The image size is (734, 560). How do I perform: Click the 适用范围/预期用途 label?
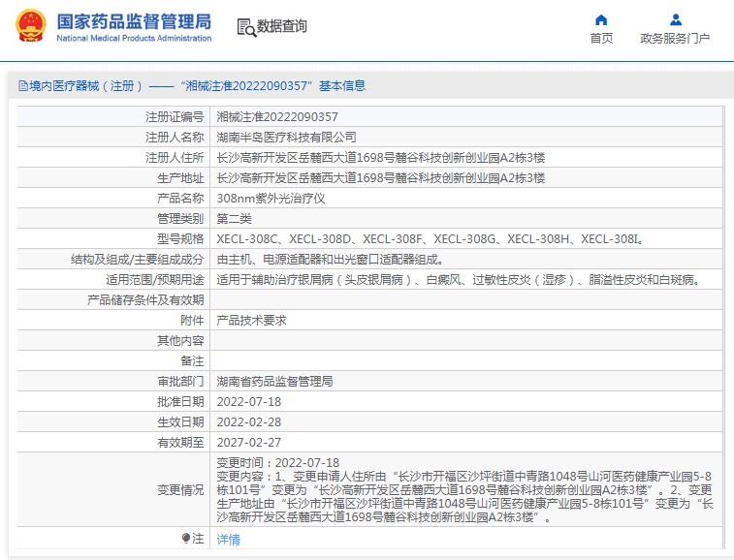point(155,280)
